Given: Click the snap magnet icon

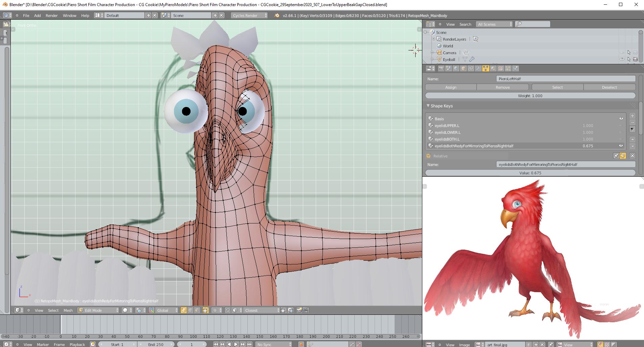Looking at the screenshot, I should coord(227,310).
